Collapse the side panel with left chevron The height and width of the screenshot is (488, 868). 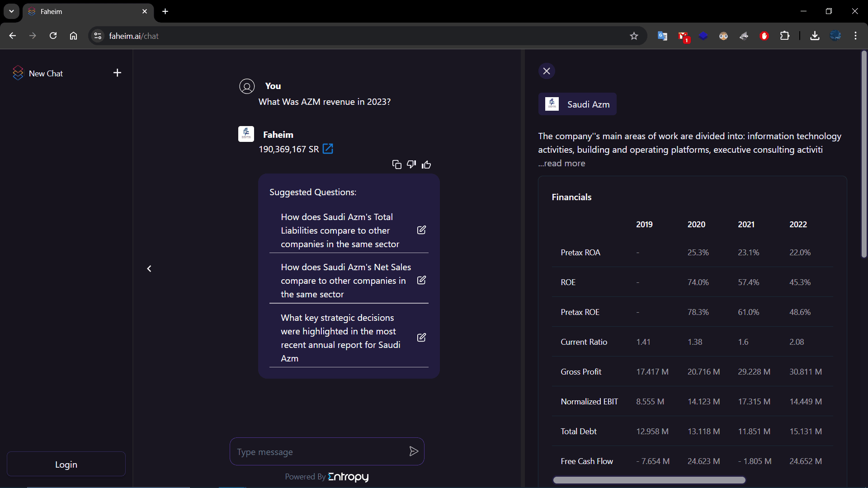coord(149,269)
